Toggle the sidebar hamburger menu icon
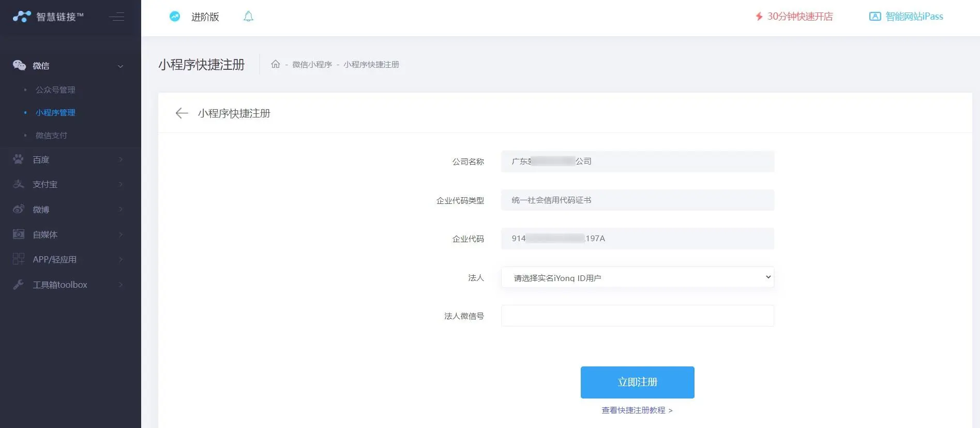980x428 pixels. (117, 17)
